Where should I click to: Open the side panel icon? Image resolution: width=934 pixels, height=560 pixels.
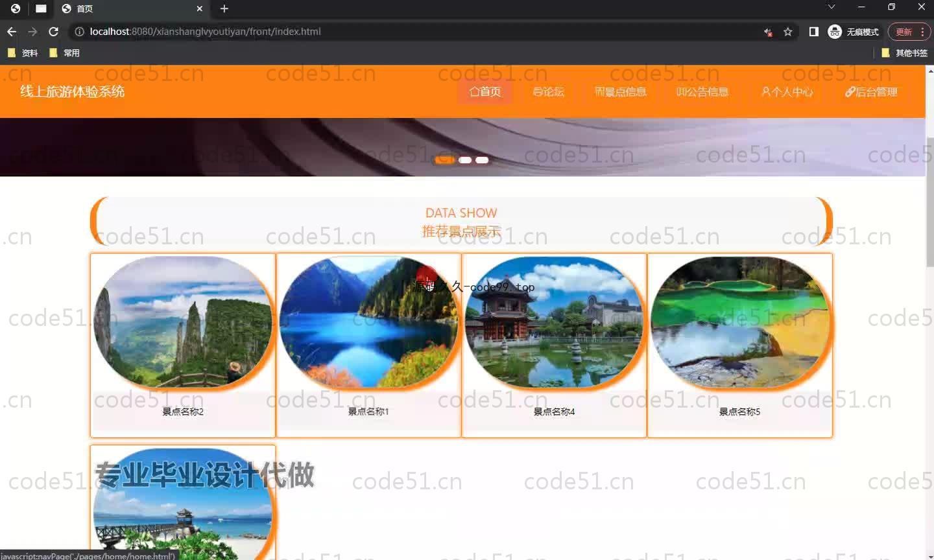[x=813, y=32]
